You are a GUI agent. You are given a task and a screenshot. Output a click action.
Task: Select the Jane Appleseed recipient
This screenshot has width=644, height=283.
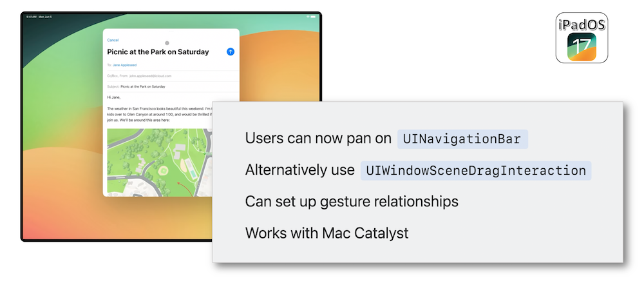tap(125, 65)
